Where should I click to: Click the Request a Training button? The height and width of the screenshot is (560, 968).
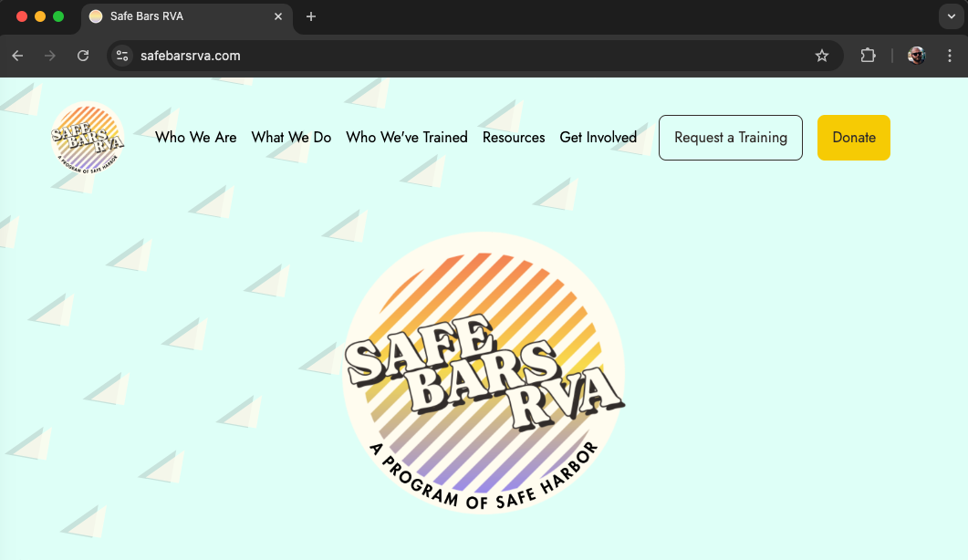coord(731,138)
